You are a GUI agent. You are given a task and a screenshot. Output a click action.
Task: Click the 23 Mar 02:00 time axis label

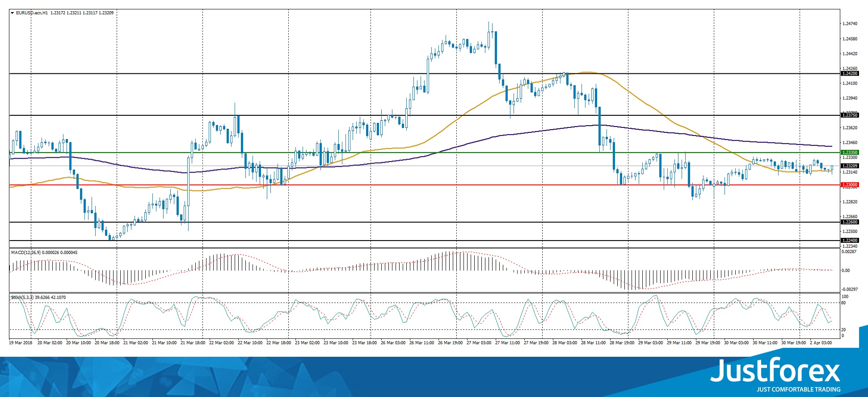tap(307, 343)
